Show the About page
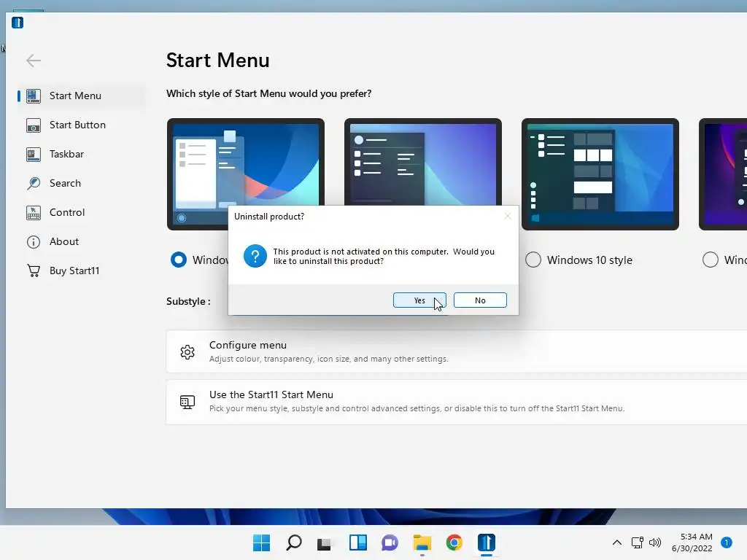Viewport: 747px width, 560px height. click(x=82, y=241)
